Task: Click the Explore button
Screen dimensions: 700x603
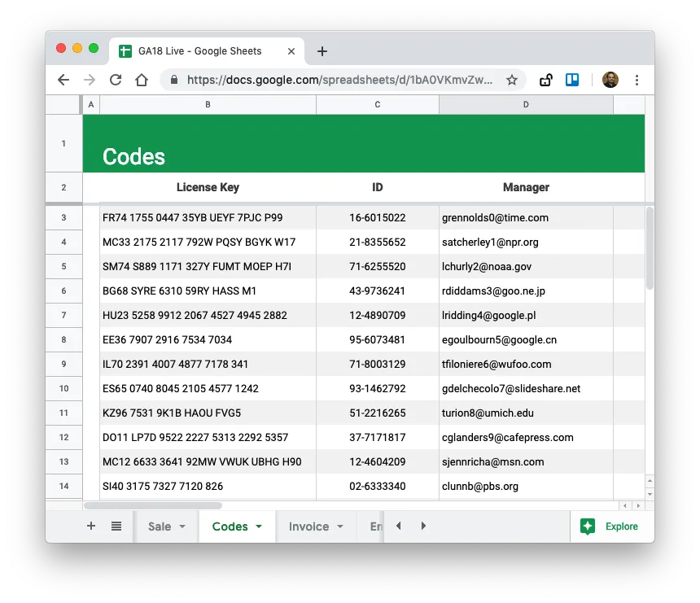Action: (610, 527)
